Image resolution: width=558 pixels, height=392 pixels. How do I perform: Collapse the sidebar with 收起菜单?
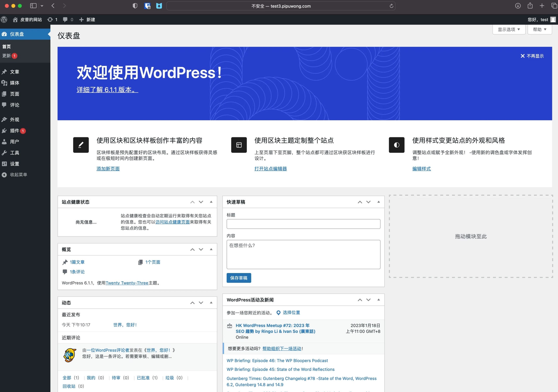click(15, 175)
